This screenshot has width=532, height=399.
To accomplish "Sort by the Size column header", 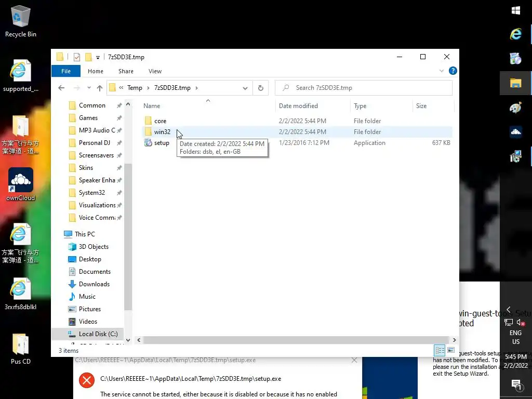I will point(433,106).
